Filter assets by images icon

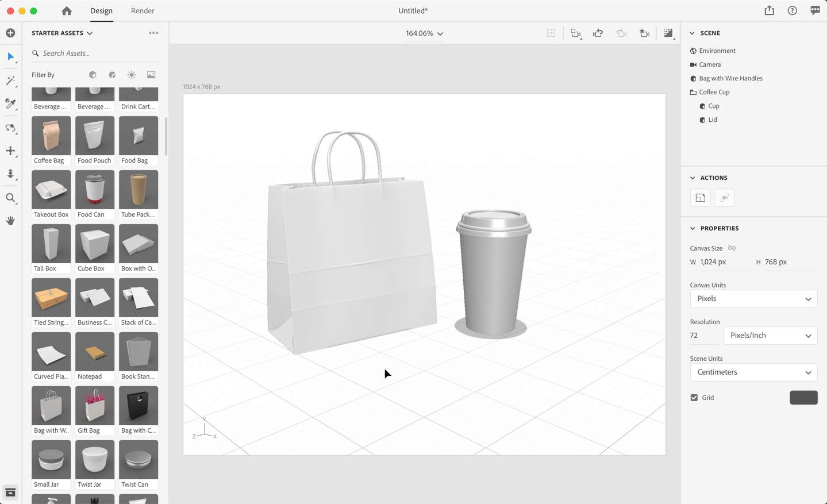pyautogui.click(x=151, y=75)
